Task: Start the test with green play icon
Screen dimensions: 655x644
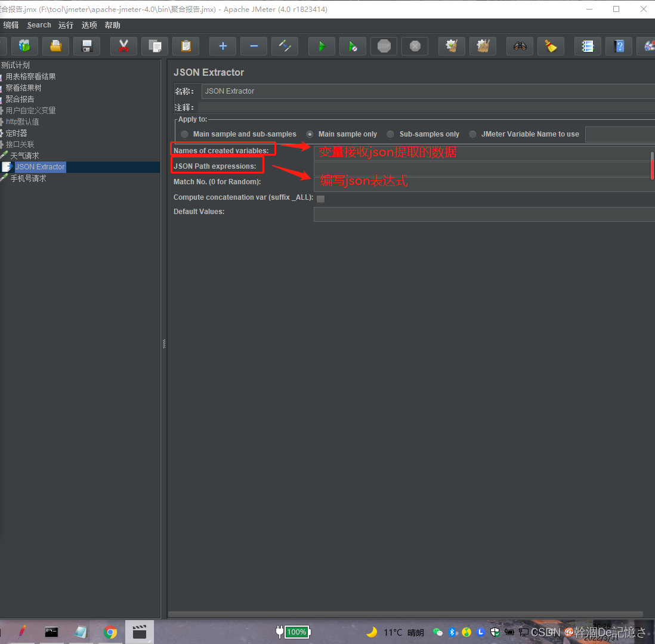Action: click(322, 46)
